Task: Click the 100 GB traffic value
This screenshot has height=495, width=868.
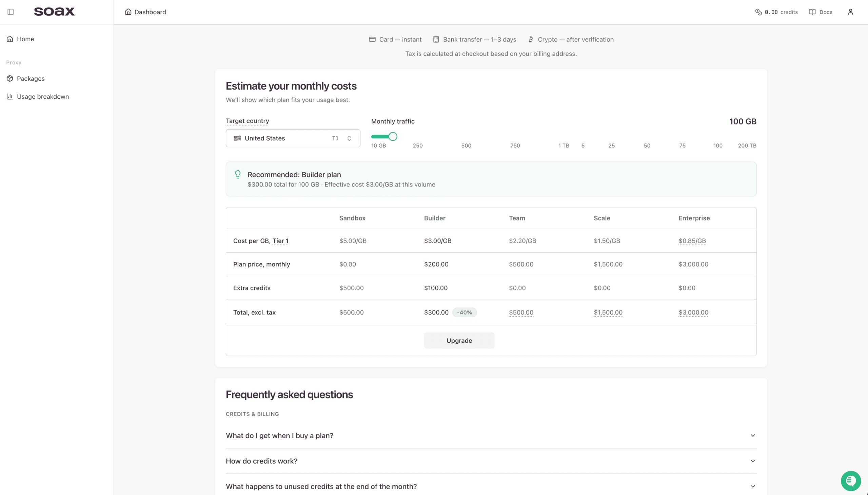Action: 743,121
